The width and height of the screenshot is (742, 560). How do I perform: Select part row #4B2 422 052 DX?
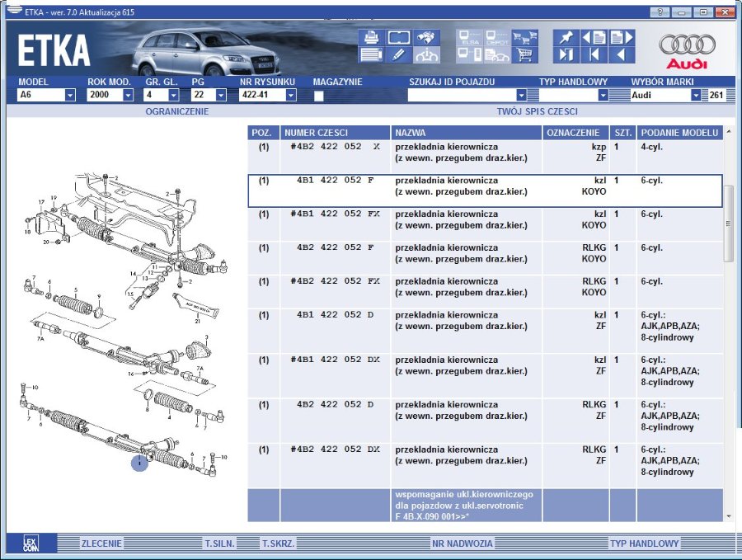tap(485, 465)
